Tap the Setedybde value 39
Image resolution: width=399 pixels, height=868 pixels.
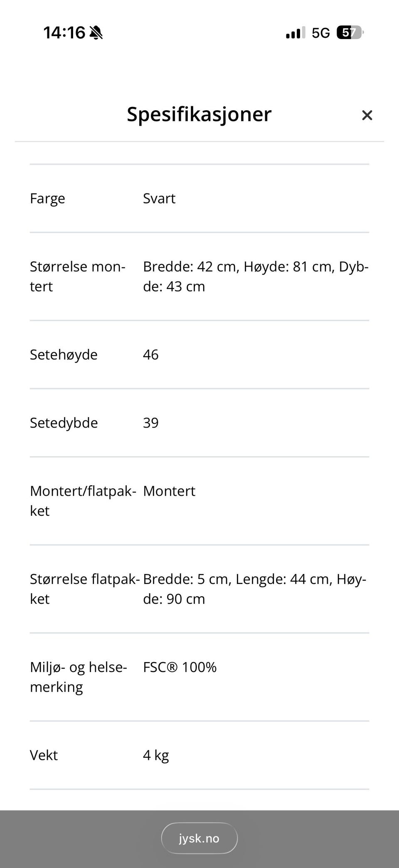click(151, 423)
